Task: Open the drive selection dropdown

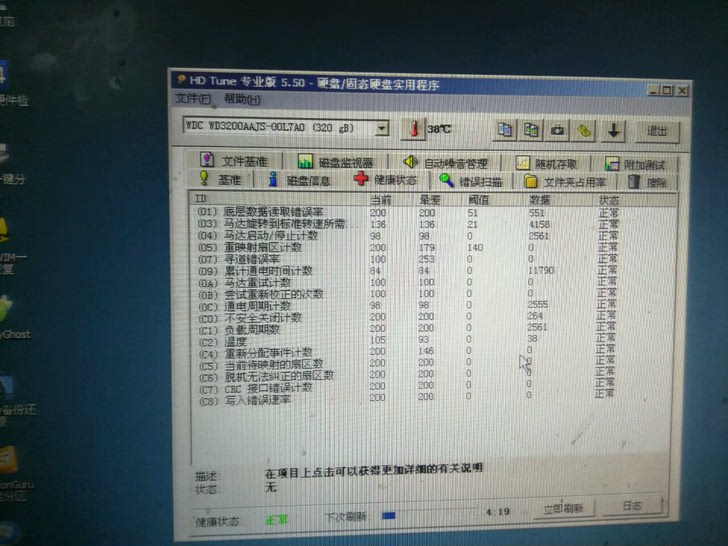Action: pos(382,128)
